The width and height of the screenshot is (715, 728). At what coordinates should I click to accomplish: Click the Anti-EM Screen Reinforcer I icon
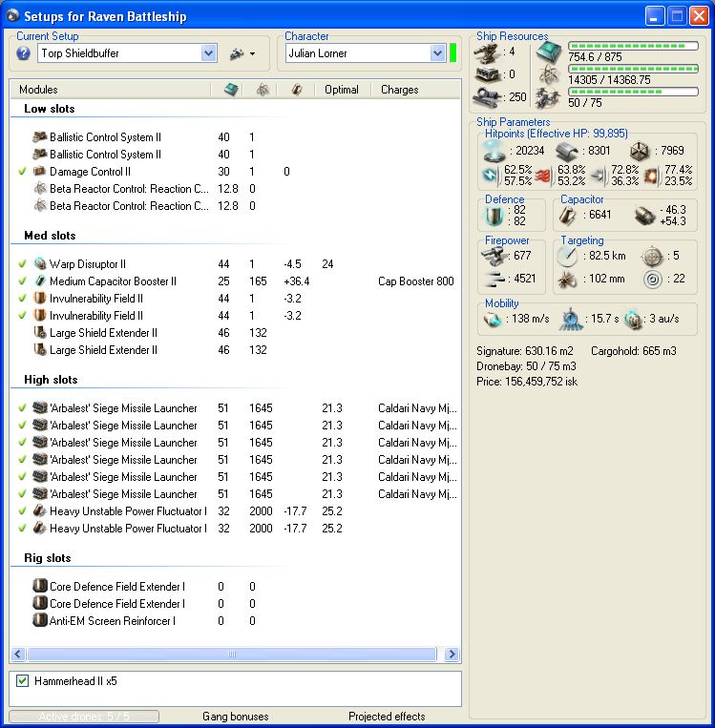40,620
